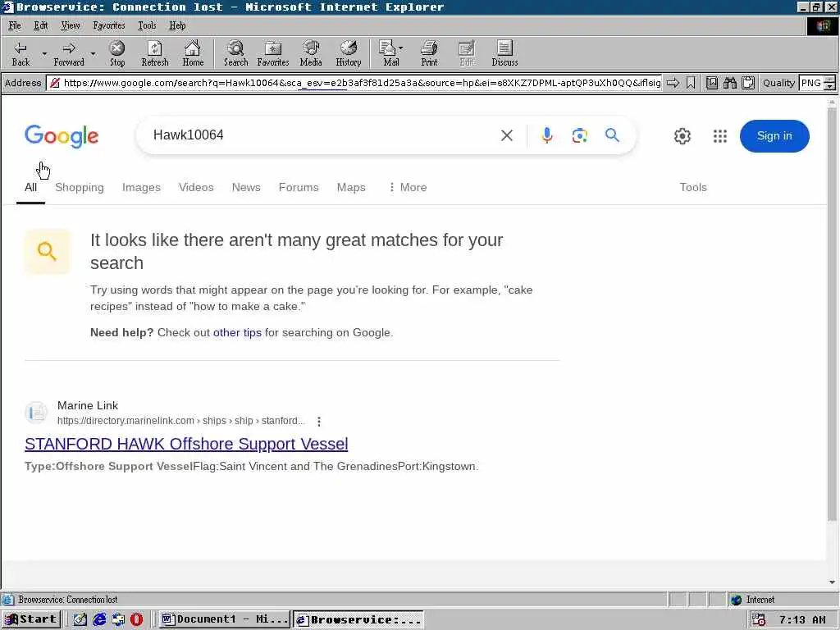Stop the page from loading
This screenshot has height=630, width=840.
(x=117, y=53)
